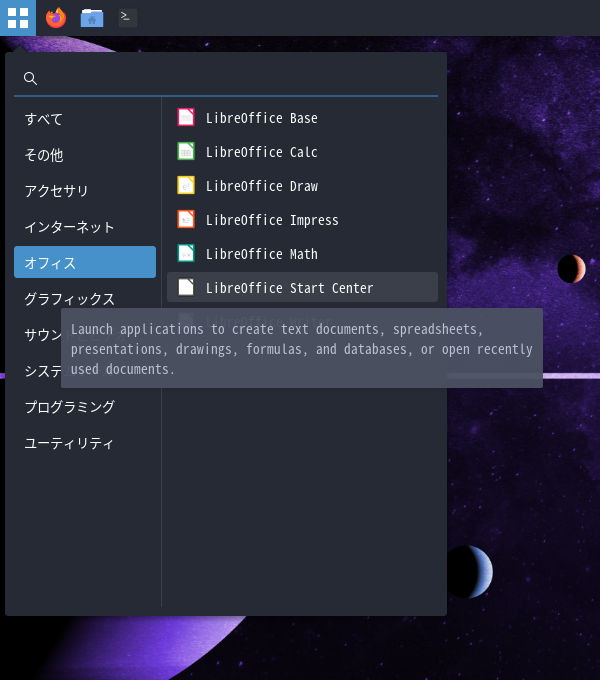The height and width of the screenshot is (680, 600).
Task: Select the ユーティリティ category
Action: (85, 442)
